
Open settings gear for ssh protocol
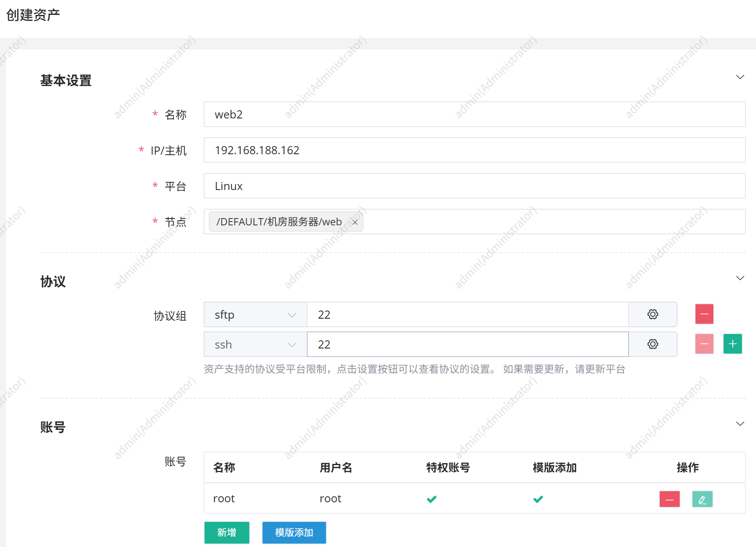(652, 344)
